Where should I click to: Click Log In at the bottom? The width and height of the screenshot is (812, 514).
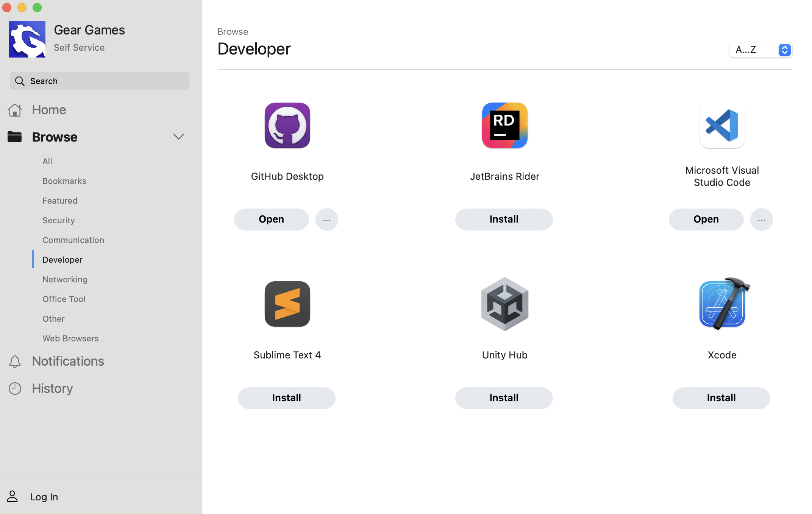pos(44,497)
